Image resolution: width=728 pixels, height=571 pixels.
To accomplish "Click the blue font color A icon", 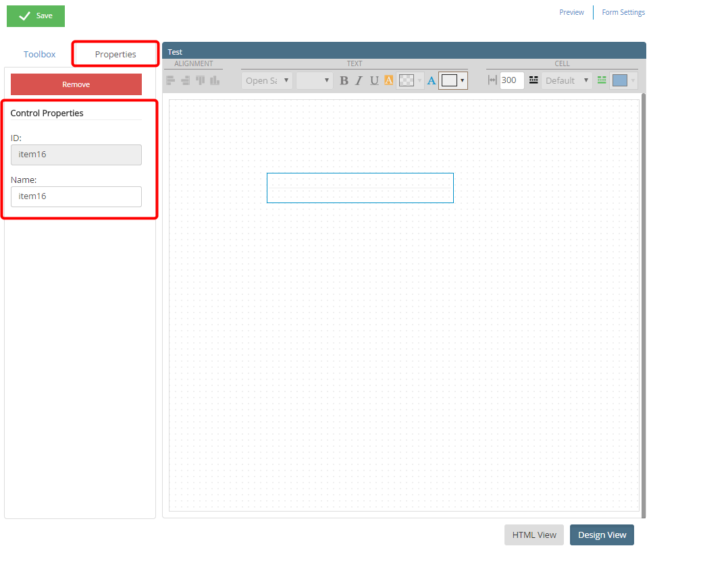I will [431, 80].
